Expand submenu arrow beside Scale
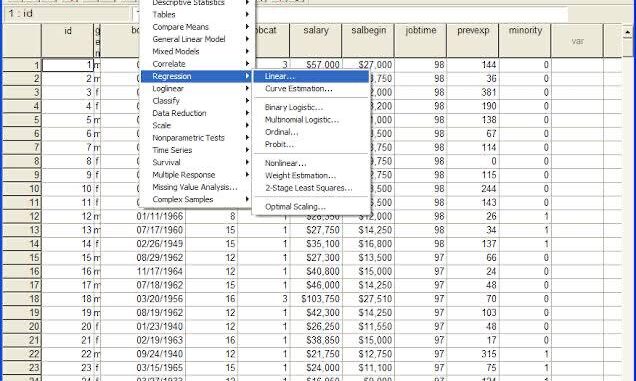The height and width of the screenshot is (381, 636). click(247, 125)
